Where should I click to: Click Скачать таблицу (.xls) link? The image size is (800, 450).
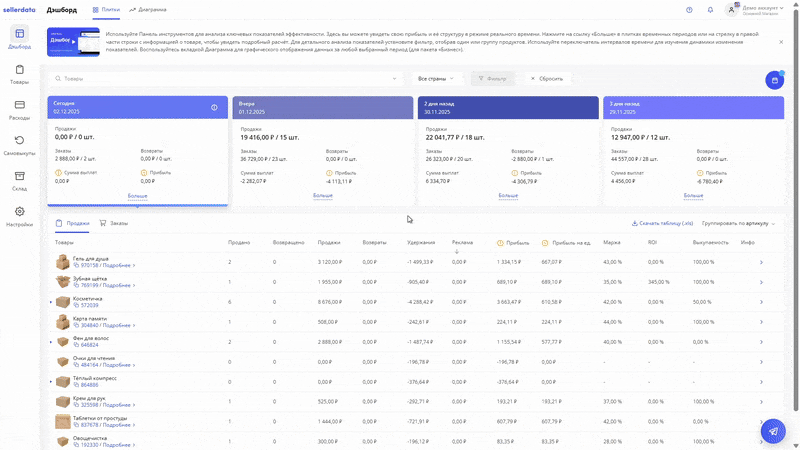coord(662,223)
